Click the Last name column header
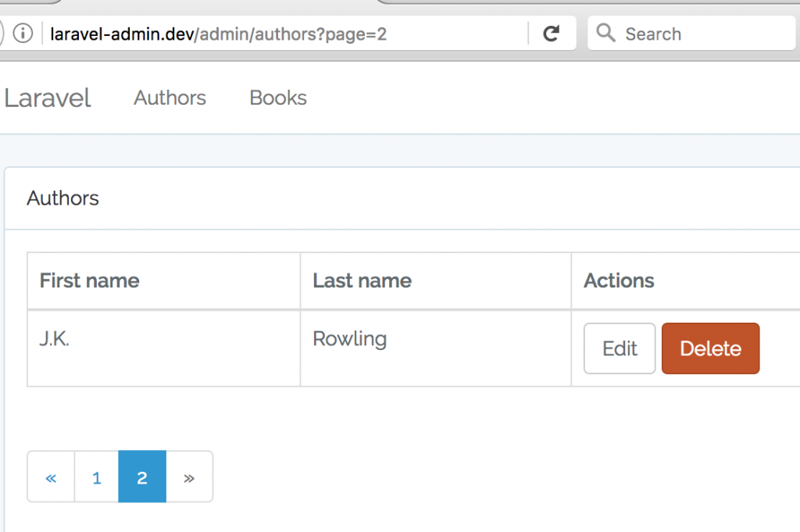Screen dimensions: 800x532 tap(361, 280)
